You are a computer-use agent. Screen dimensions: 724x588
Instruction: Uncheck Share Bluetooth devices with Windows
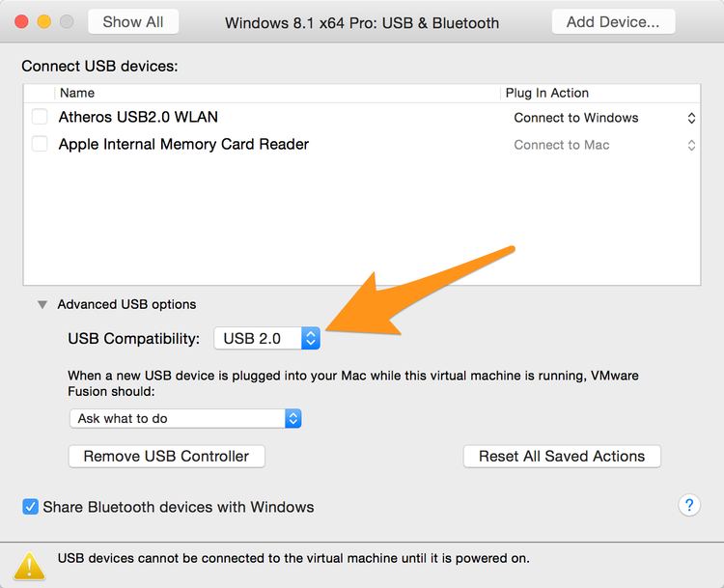click(31, 507)
